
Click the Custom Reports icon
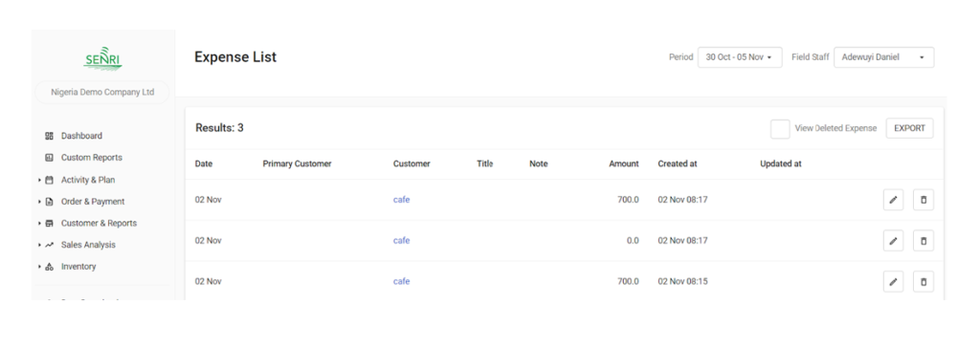point(50,158)
